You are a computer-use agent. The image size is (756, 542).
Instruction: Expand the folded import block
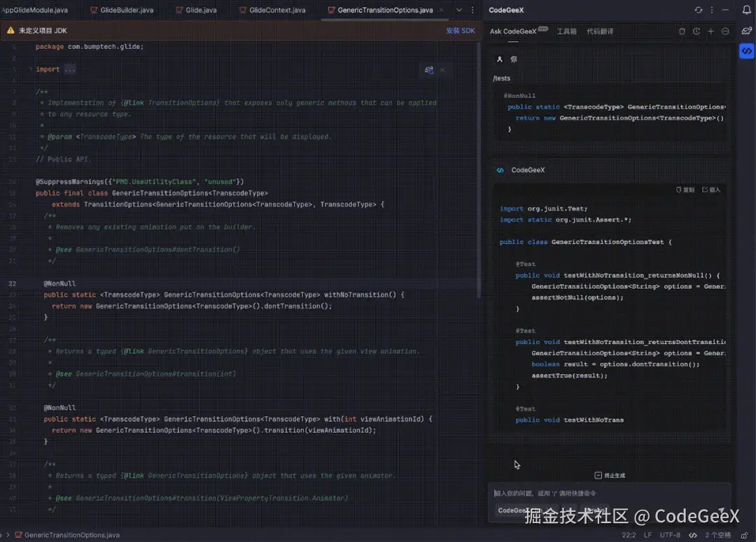(31, 69)
